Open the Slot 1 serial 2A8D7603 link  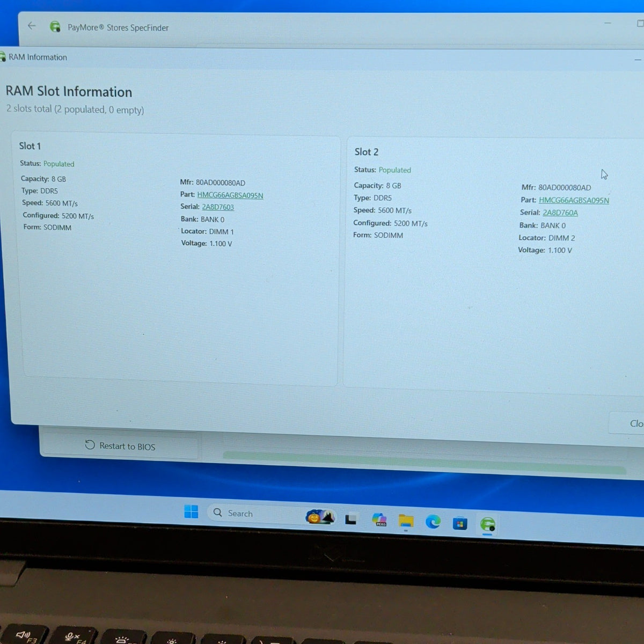[x=218, y=207]
